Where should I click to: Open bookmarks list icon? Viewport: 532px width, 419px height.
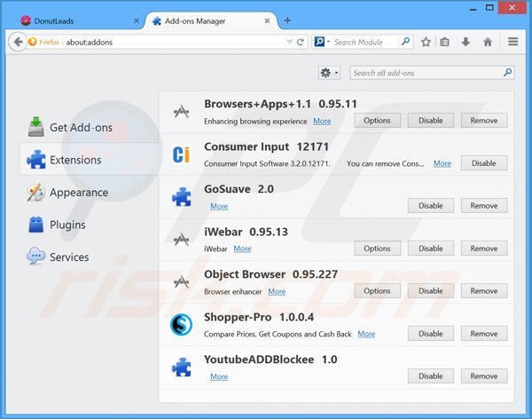click(445, 42)
